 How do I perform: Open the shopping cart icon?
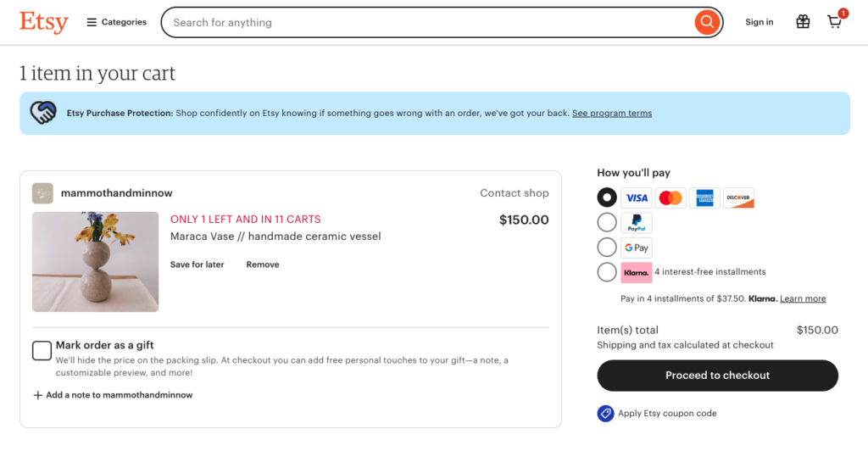[835, 22]
